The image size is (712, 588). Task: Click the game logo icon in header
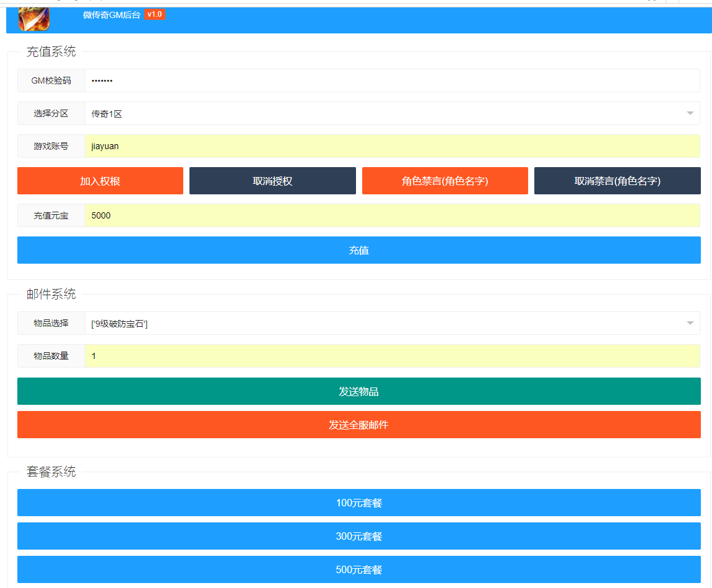33,17
